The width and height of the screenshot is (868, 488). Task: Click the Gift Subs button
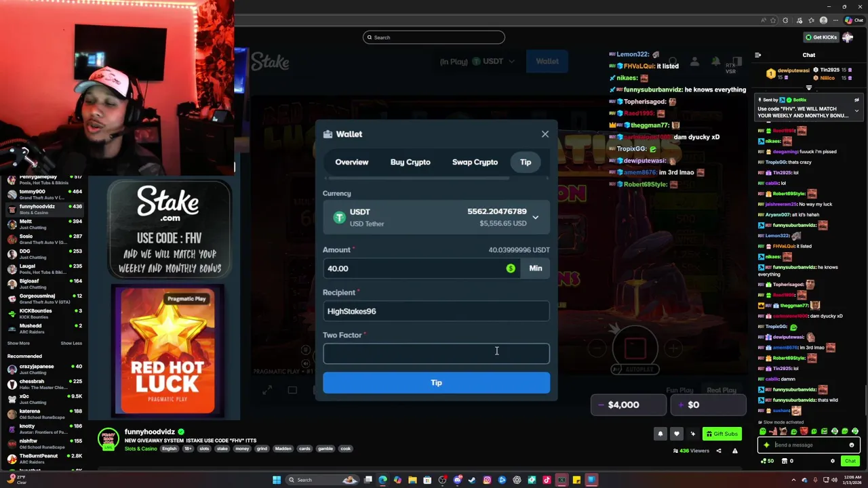pos(722,434)
